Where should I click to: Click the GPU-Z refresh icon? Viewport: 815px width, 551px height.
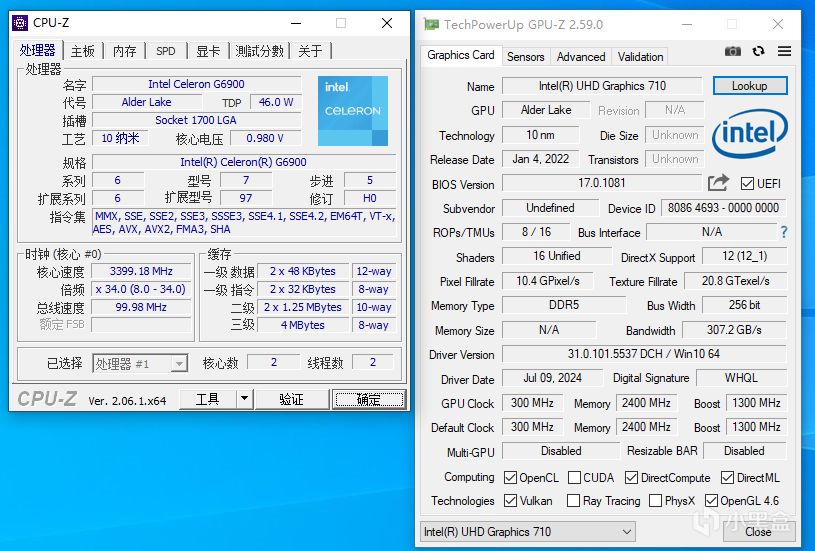point(758,51)
